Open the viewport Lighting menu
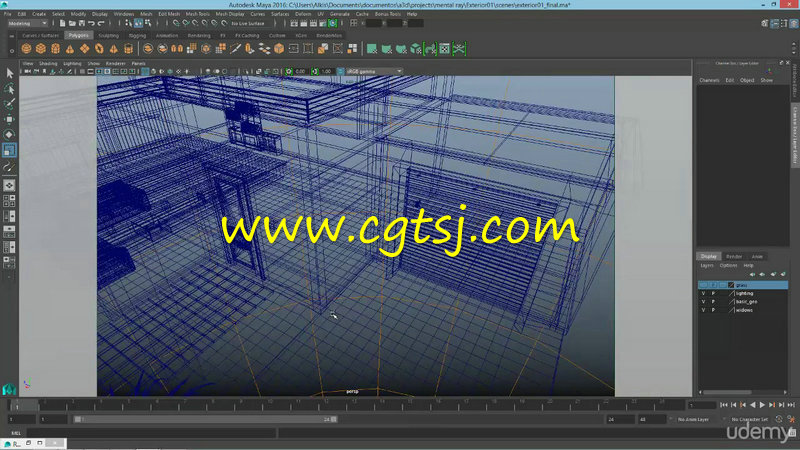Viewport: 800px width, 450px height. coord(72,64)
